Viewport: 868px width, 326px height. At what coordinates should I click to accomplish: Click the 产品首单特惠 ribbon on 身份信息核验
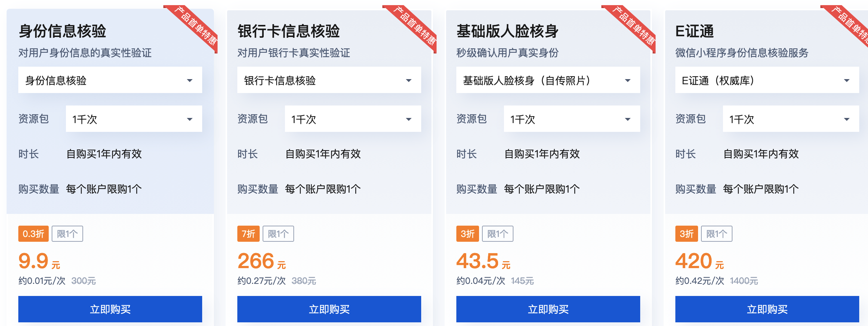pos(190,28)
